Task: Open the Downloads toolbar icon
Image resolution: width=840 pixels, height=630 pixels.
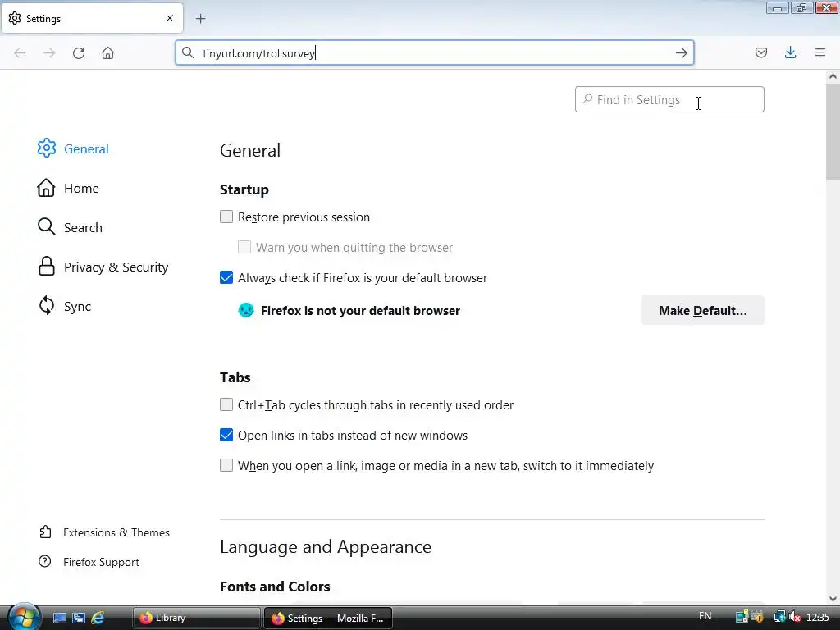Action: click(x=790, y=52)
